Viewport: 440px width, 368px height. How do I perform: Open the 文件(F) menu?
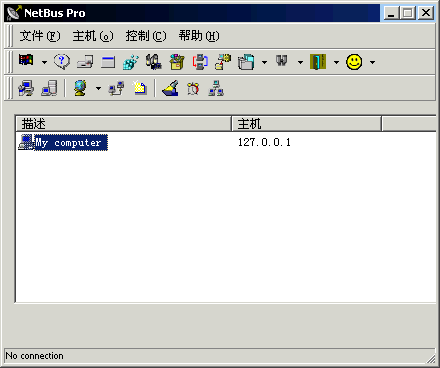(x=40, y=36)
